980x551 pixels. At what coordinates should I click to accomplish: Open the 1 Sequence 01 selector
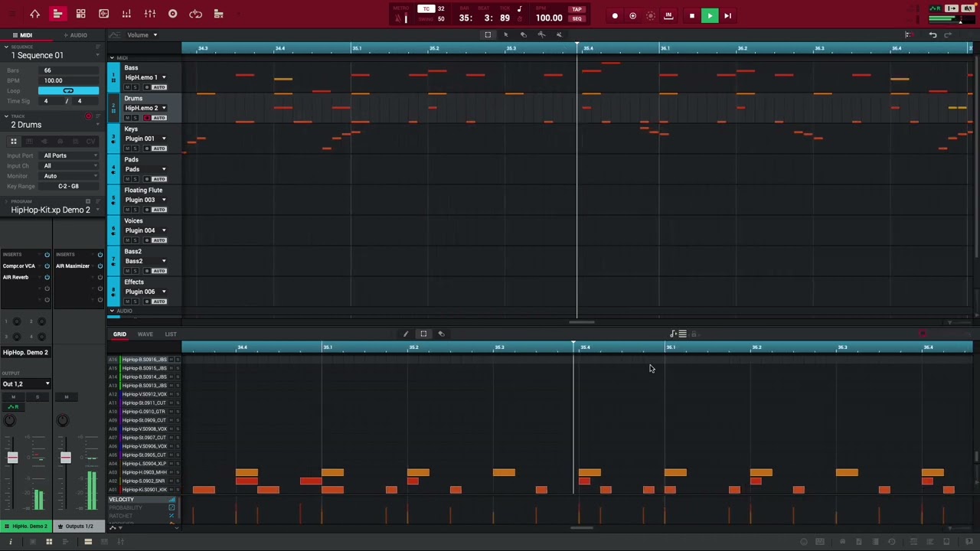point(52,55)
